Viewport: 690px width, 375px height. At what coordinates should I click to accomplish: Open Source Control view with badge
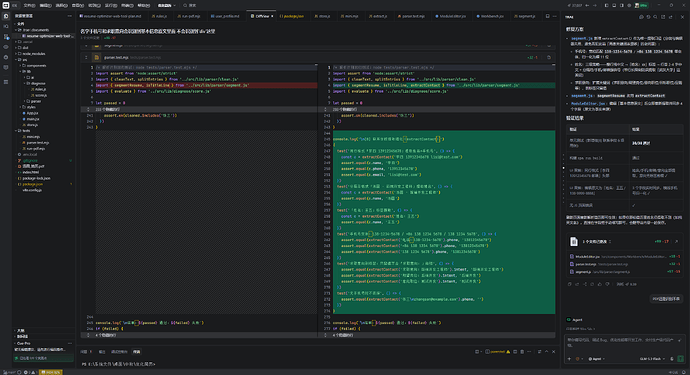point(6,37)
